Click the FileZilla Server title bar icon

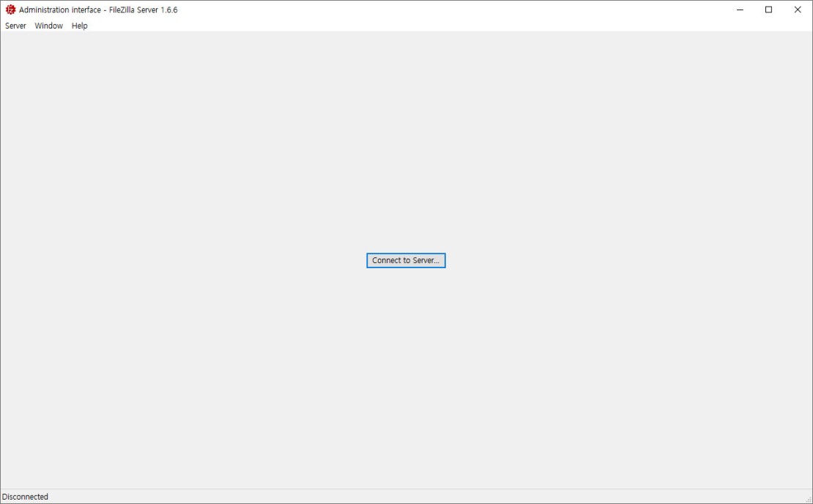(10, 10)
